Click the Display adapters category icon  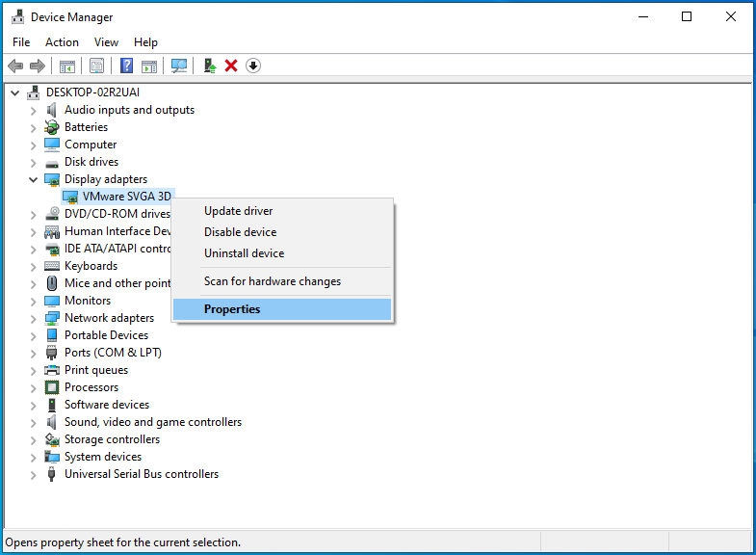point(52,179)
